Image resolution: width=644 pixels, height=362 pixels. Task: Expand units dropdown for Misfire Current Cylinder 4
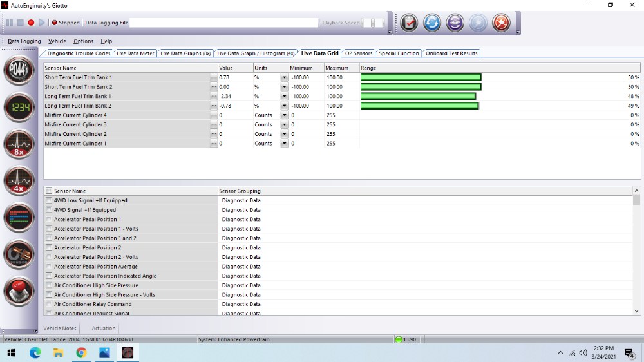[x=284, y=115]
